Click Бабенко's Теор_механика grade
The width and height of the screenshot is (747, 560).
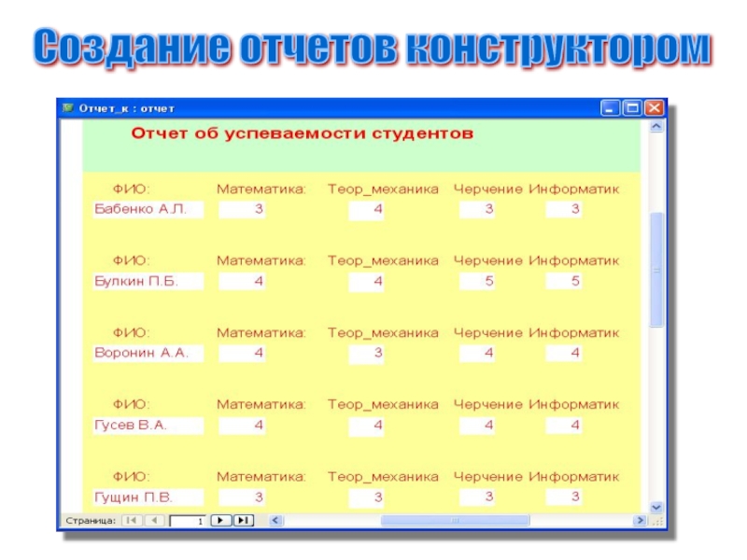click(x=366, y=210)
